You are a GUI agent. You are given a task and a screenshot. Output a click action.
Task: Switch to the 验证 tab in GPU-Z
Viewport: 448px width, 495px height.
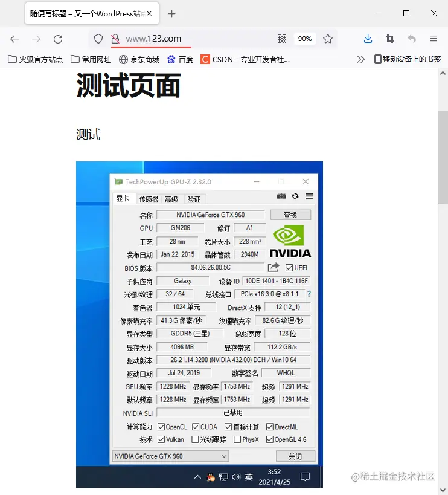pyautogui.click(x=194, y=199)
